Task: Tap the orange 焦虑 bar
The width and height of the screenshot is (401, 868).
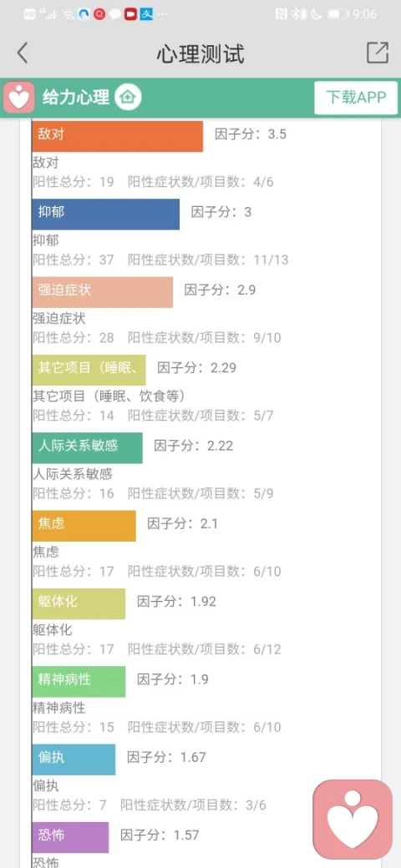Action: tap(84, 526)
